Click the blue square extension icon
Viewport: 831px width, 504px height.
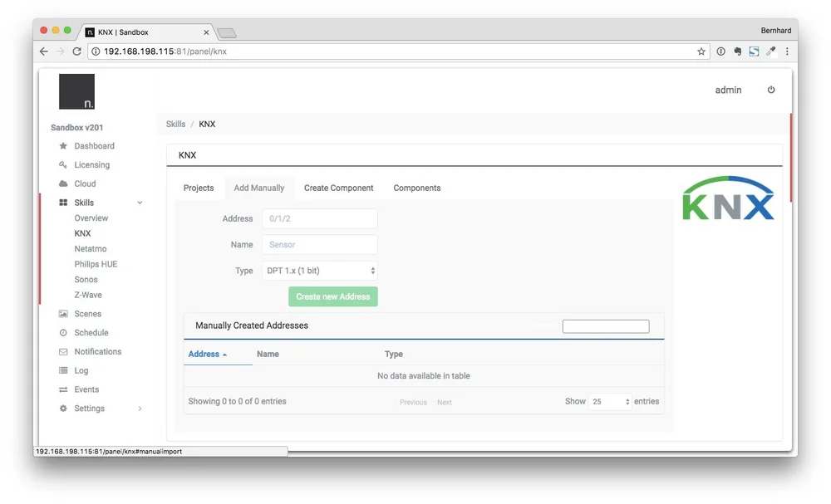pos(754,51)
